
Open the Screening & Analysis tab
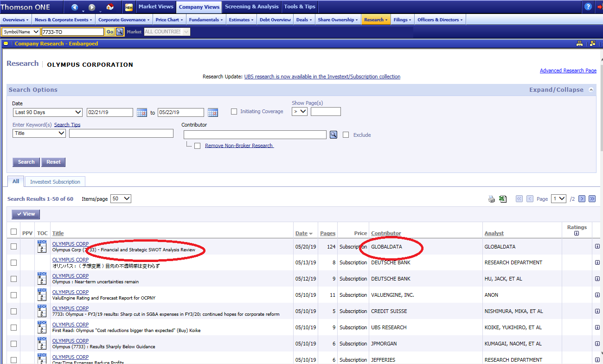pyautogui.click(x=252, y=7)
